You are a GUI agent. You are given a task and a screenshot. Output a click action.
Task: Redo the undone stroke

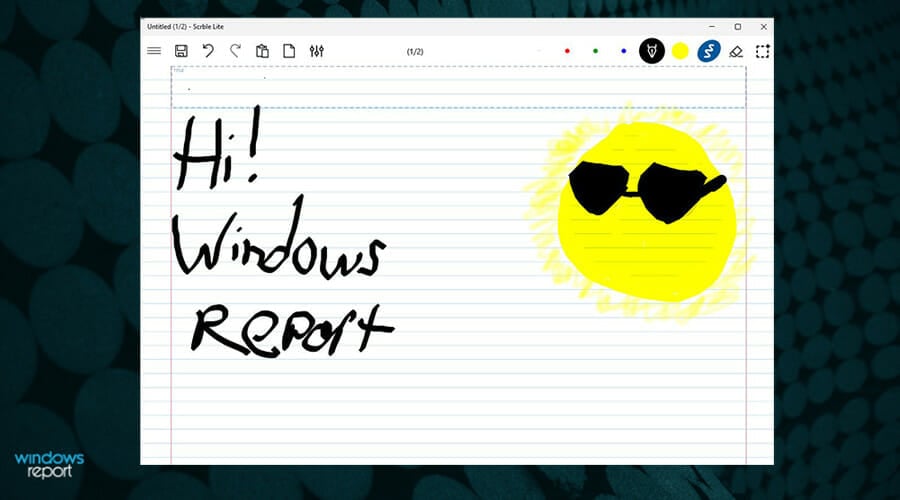[235, 51]
